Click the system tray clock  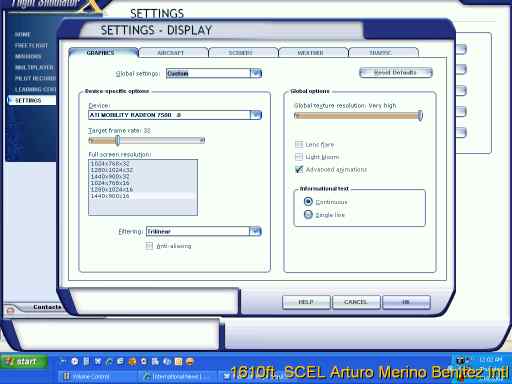pos(491,359)
